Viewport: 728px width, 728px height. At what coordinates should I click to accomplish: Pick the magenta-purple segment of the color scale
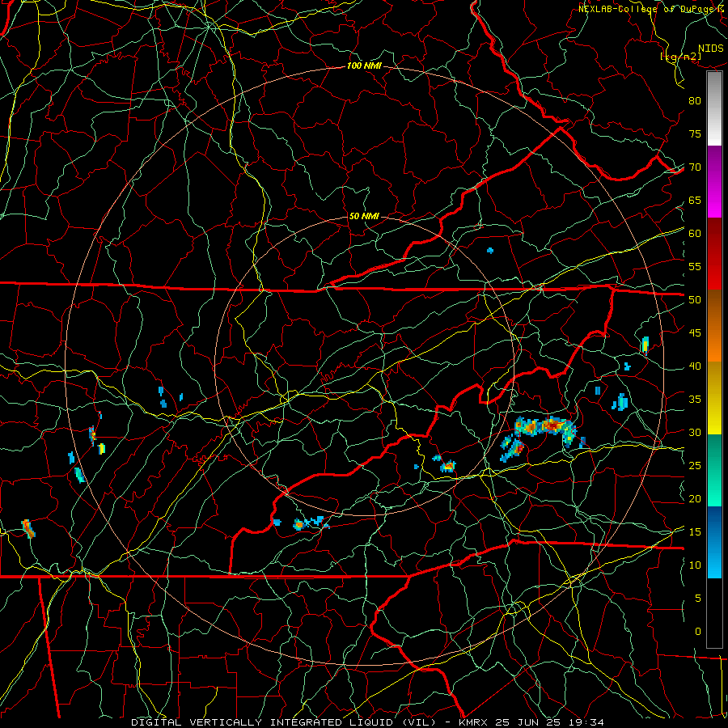pyautogui.click(x=714, y=182)
